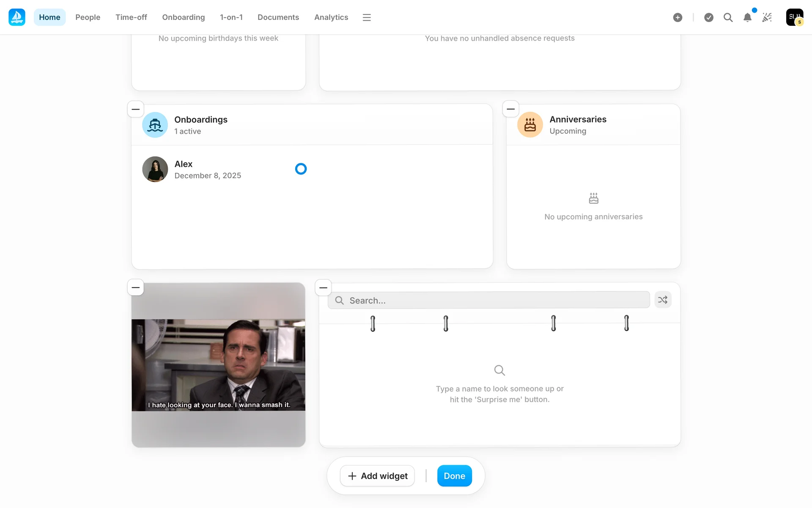The image size is (812, 508).
Task: Expand the hamburger more-menu in navigation
Action: 367,17
